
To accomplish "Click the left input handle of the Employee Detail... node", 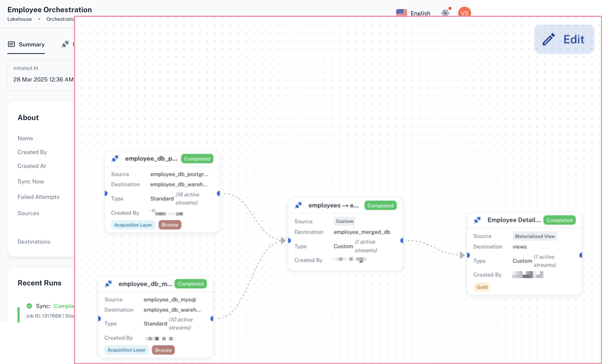I will coord(468,255).
